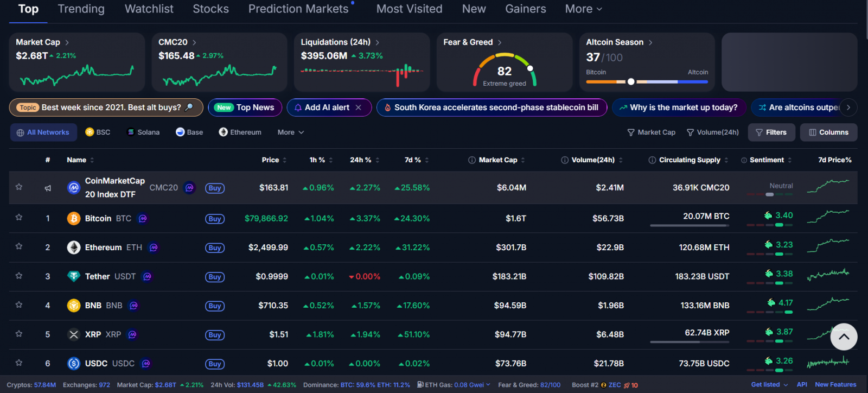The image size is (868, 393).
Task: Click the USDC coin logo
Action: [74, 364]
